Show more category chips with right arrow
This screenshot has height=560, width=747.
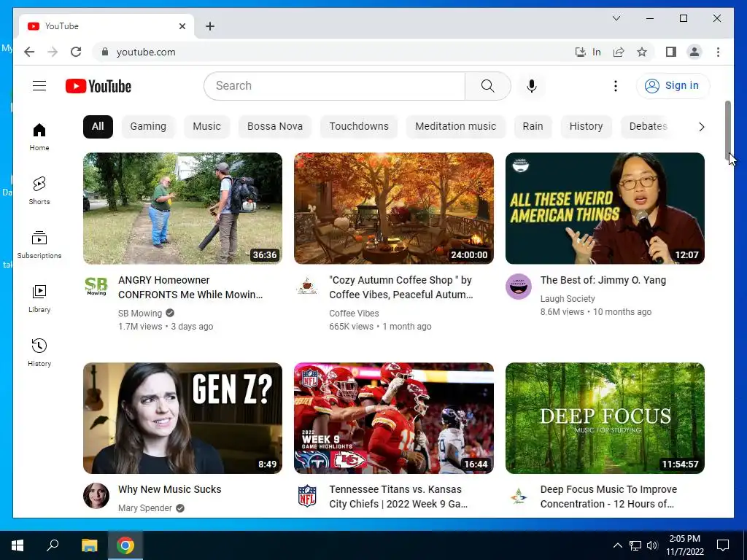[x=701, y=127]
